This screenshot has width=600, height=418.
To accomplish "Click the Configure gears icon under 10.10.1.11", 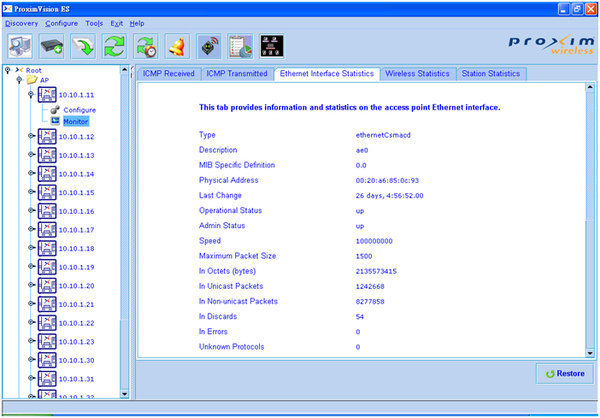I will 55,110.
